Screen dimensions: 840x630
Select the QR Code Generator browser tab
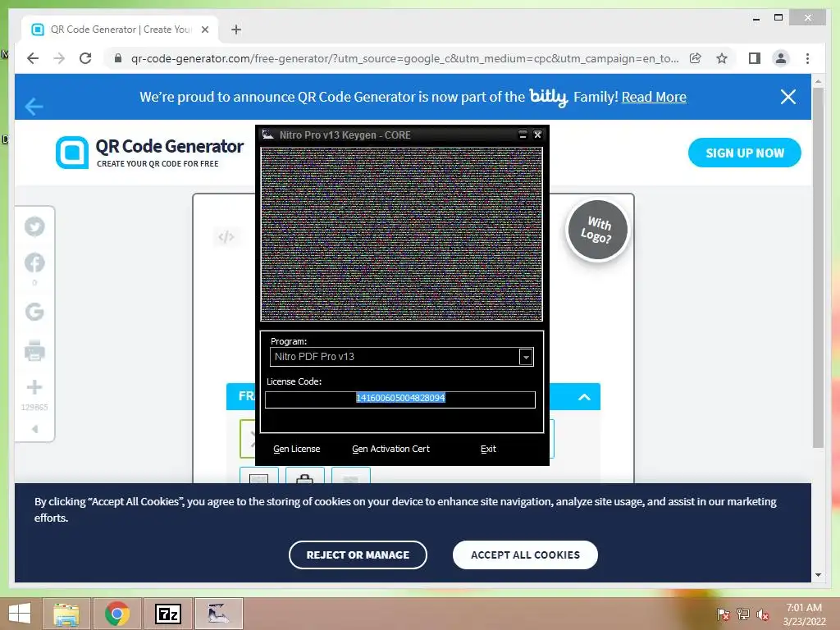pos(121,30)
